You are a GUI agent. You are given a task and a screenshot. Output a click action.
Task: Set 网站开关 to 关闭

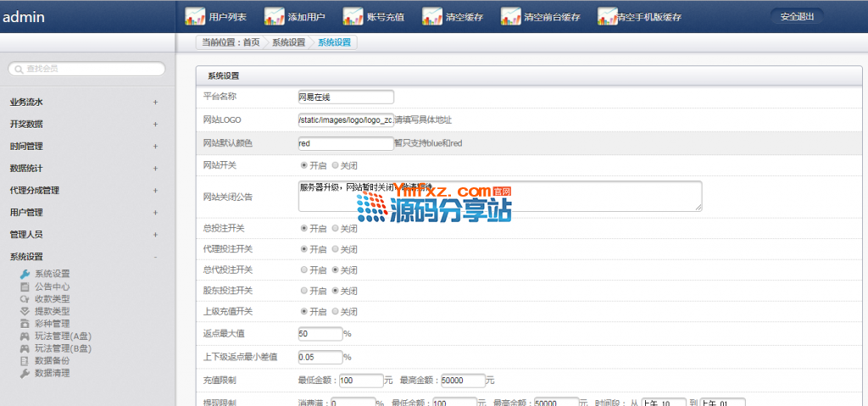tap(336, 165)
